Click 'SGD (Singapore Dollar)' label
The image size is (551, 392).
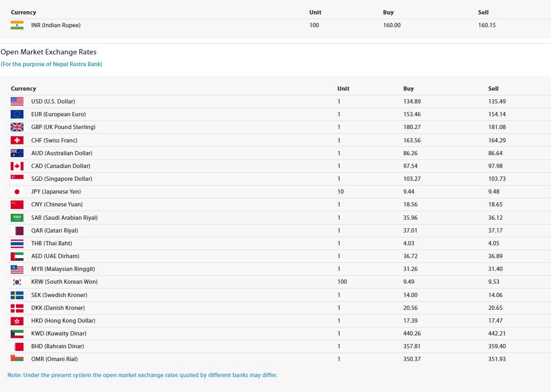[x=62, y=179]
